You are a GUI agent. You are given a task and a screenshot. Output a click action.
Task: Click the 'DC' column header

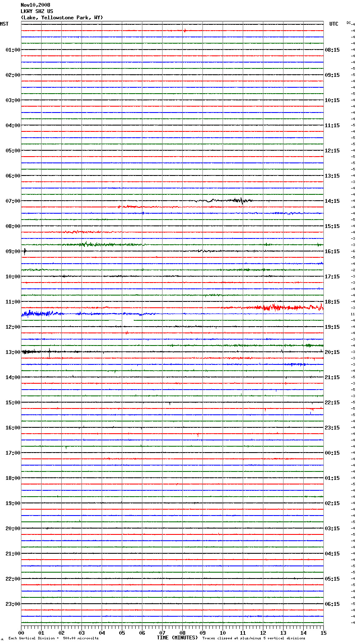pyautogui.click(x=349, y=23)
